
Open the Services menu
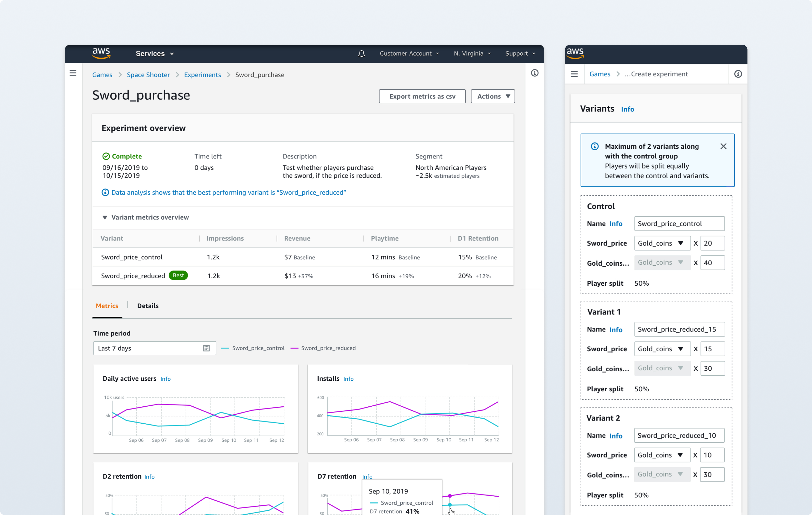[x=155, y=54]
